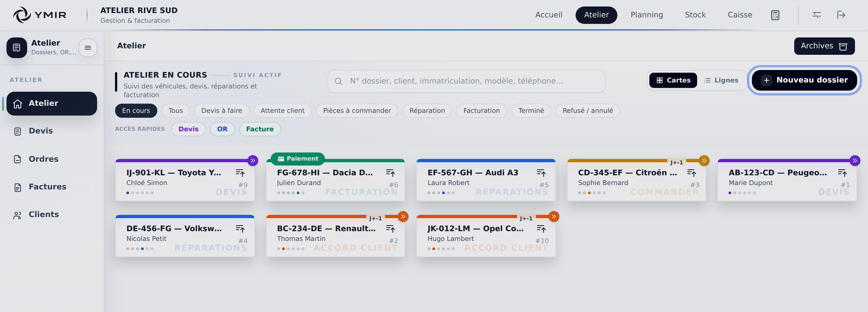Click the sort arrow icon on JK-012-LM card
The image size is (868, 312).
tap(541, 229)
